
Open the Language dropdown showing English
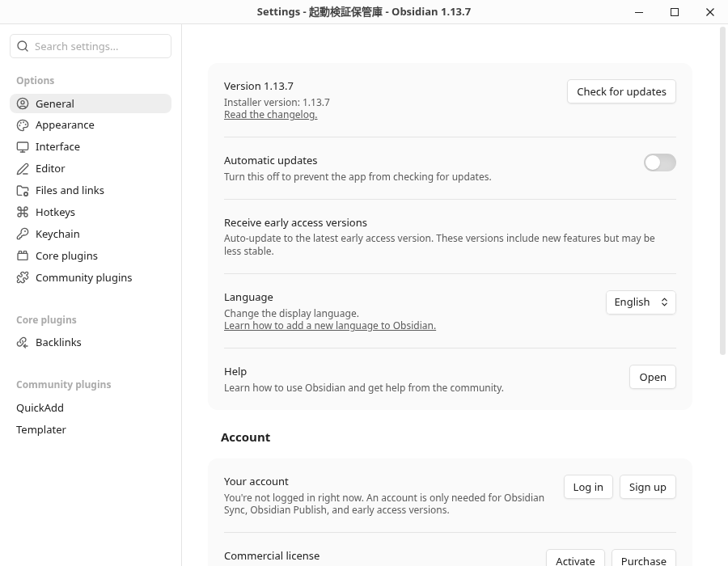pos(641,302)
